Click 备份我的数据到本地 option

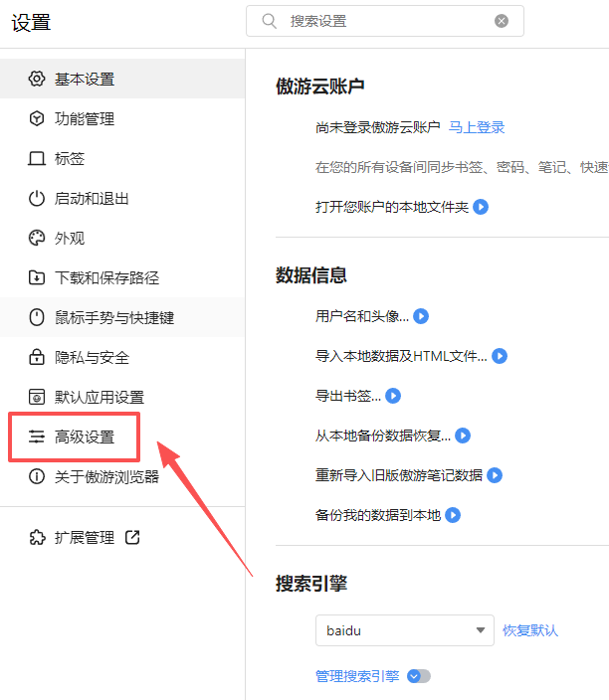[378, 515]
